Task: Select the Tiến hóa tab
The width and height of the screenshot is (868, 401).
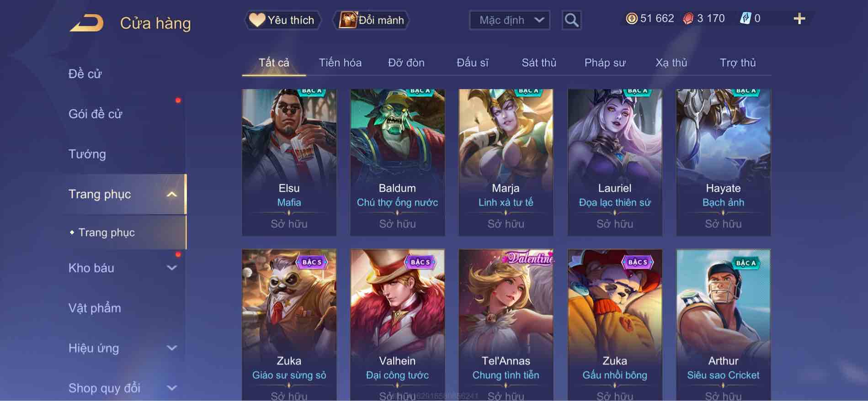Action: (x=340, y=63)
